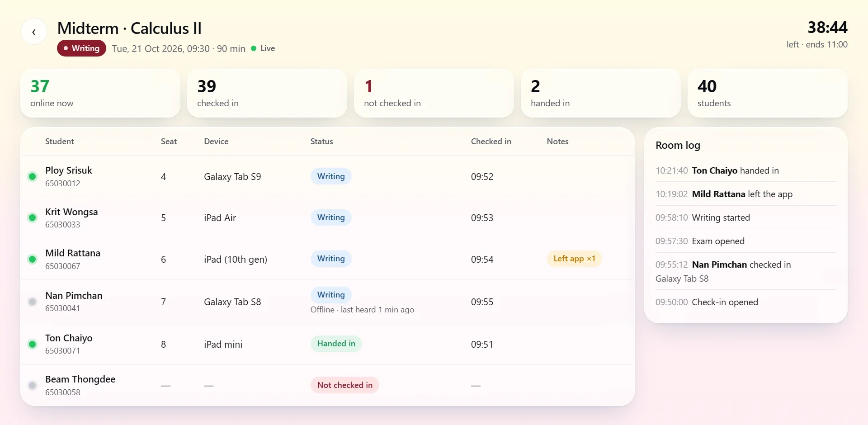868x425 pixels.
Task: Open the 40 students card
Action: coord(768,93)
